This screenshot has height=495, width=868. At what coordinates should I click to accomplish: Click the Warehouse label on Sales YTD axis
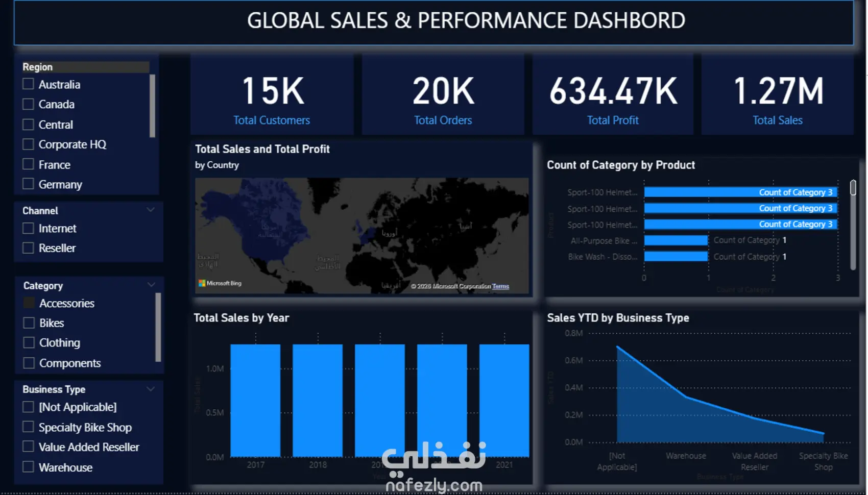coord(686,456)
